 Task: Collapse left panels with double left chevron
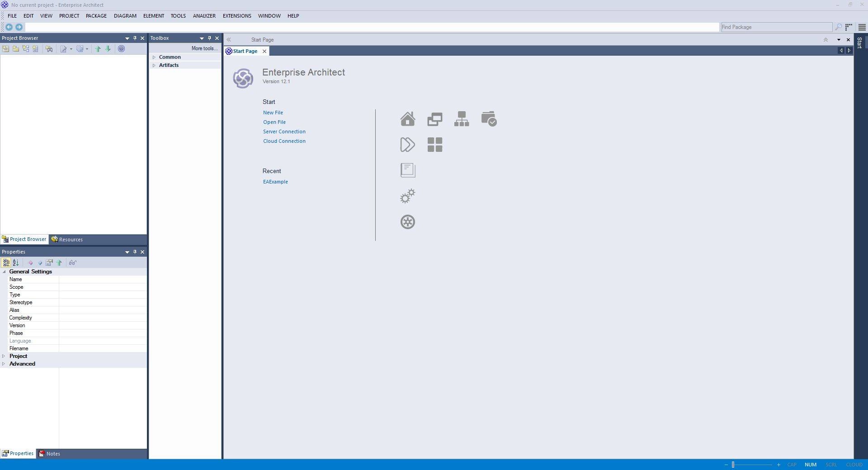pos(229,40)
